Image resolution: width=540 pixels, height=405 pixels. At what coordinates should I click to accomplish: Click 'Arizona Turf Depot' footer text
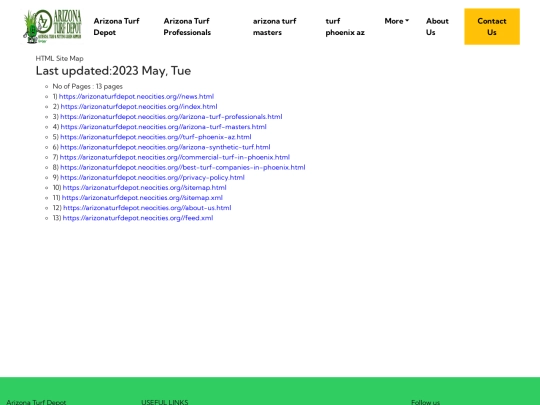(36, 402)
